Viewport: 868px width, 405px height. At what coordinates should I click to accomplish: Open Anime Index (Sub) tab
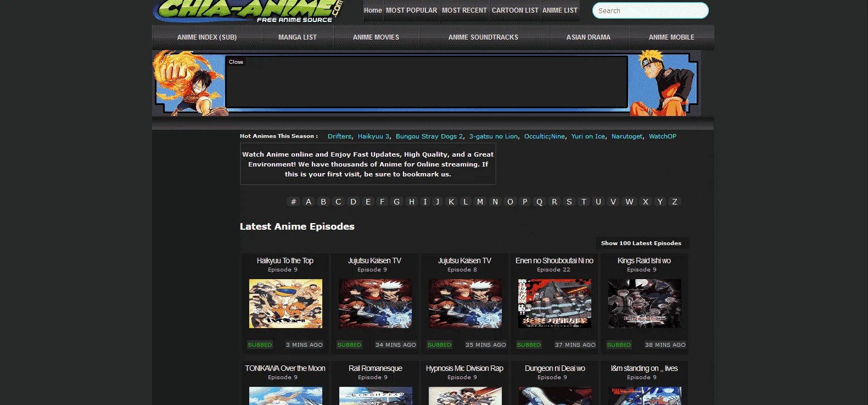[x=207, y=37]
